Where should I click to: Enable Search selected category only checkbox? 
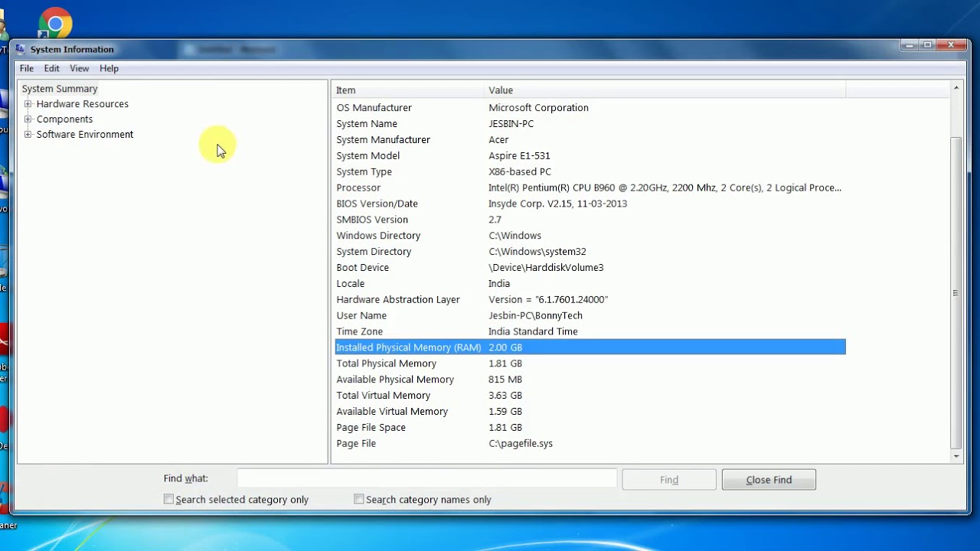tap(168, 499)
